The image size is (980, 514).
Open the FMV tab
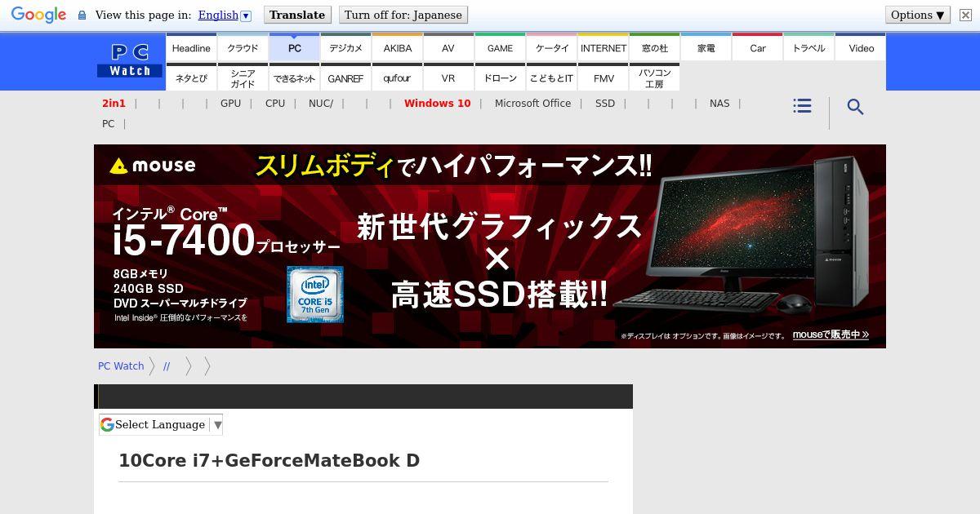coord(604,78)
